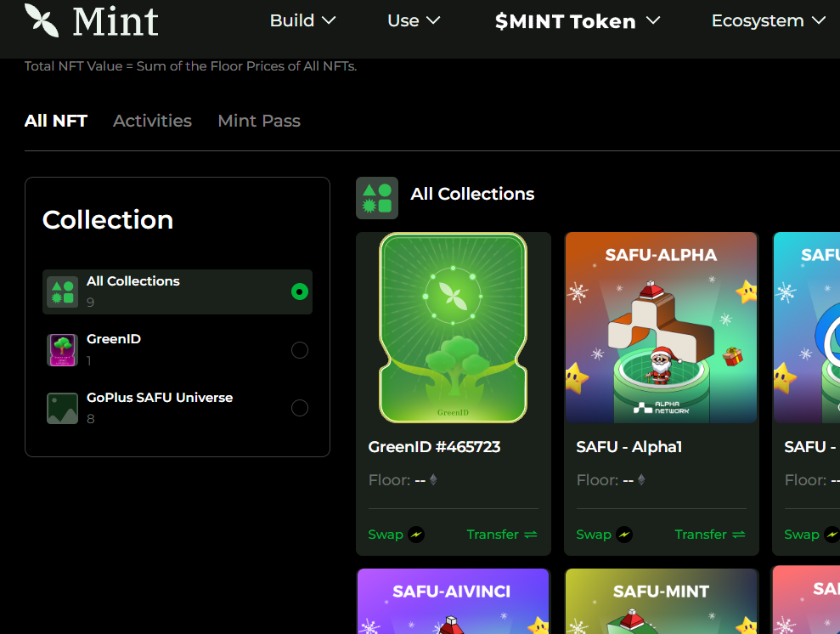Click the lightning swap icon on GreenID card
This screenshot has height=634, width=840.
tap(416, 535)
